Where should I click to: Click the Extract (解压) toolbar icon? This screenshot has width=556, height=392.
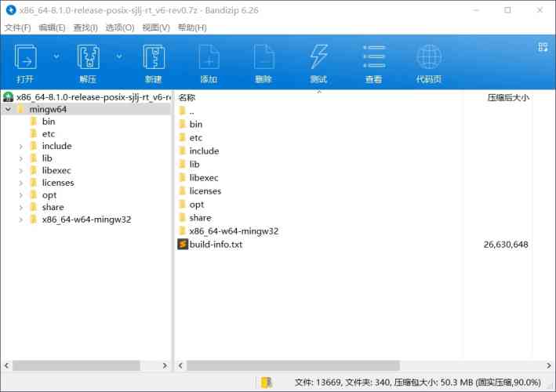pos(88,57)
